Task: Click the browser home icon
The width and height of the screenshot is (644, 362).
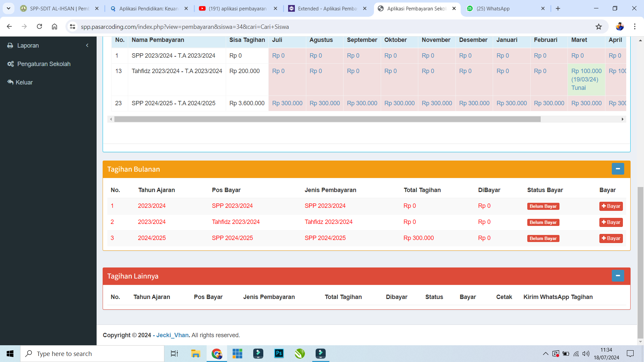Action: point(54,26)
